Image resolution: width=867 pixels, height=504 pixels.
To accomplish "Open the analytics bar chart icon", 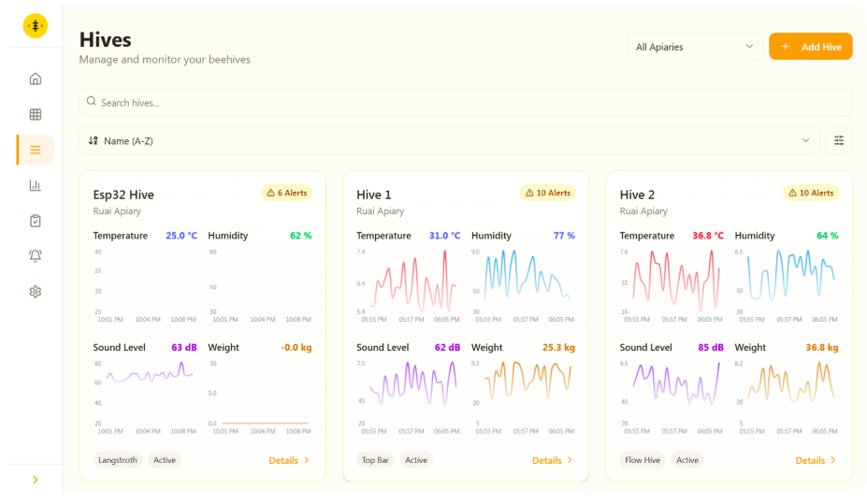I will tap(36, 185).
